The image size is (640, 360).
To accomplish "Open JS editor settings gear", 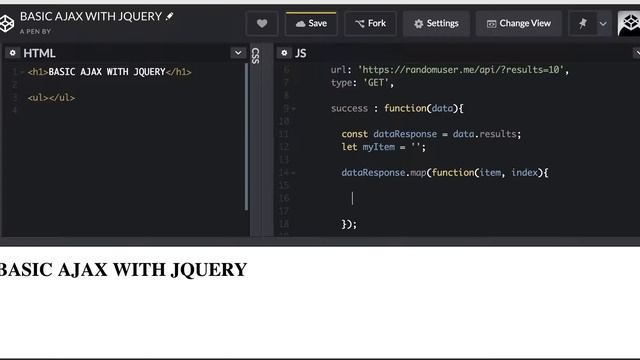I will point(284,53).
